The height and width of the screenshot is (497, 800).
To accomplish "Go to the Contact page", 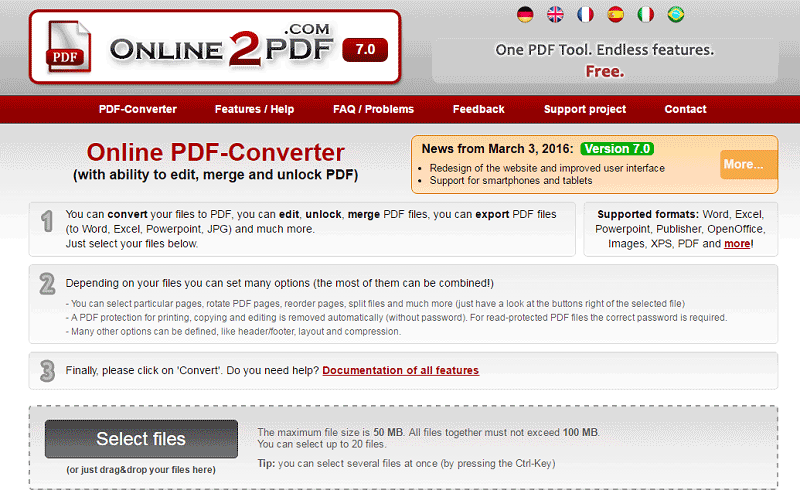I will [685, 109].
